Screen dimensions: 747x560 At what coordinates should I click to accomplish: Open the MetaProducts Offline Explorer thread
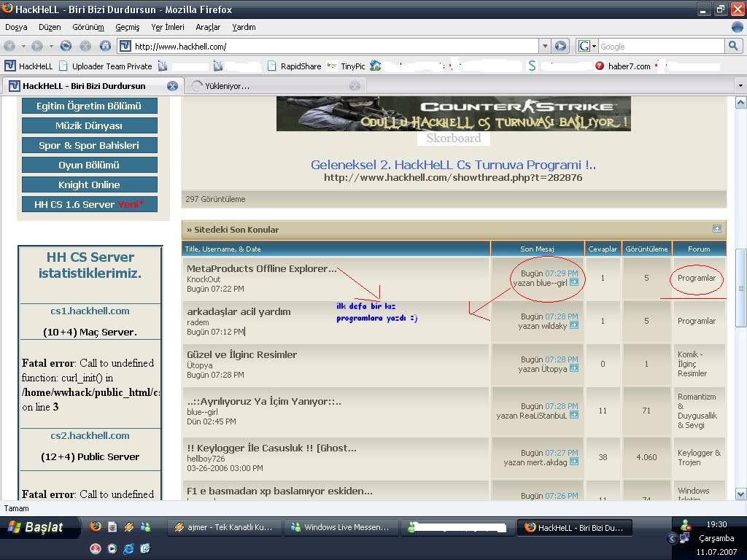[x=262, y=268]
